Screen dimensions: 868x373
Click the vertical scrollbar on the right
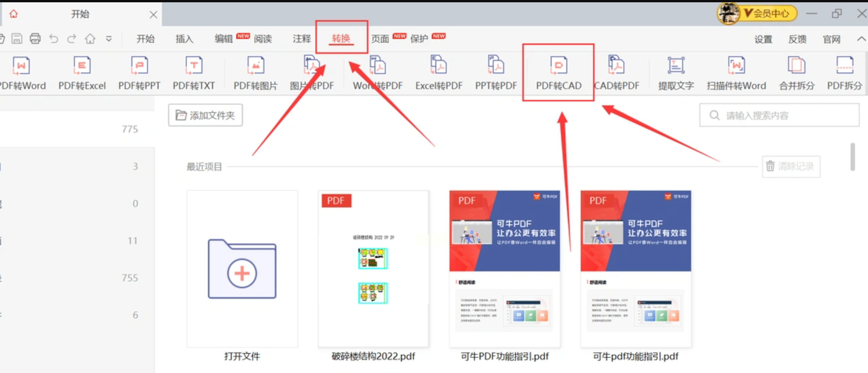pos(852,157)
